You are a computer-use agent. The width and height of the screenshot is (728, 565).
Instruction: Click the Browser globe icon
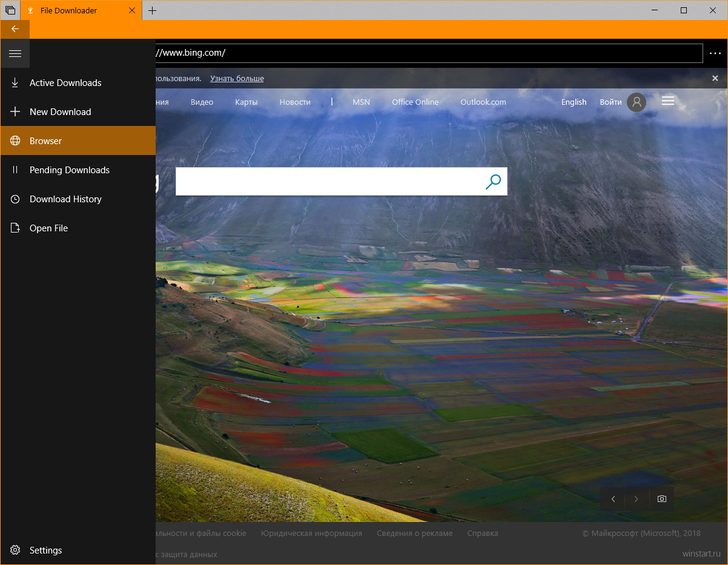[x=15, y=141]
